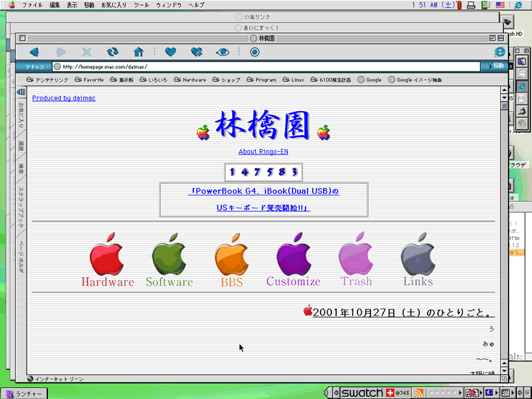Open BBS section via orange apple
The width and height of the screenshot is (532, 399).
(232, 260)
